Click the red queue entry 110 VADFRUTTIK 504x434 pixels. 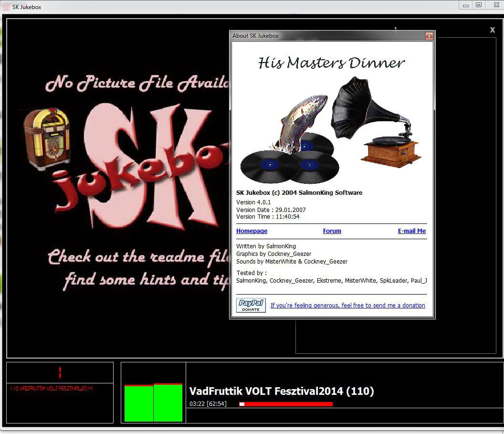(x=52, y=388)
